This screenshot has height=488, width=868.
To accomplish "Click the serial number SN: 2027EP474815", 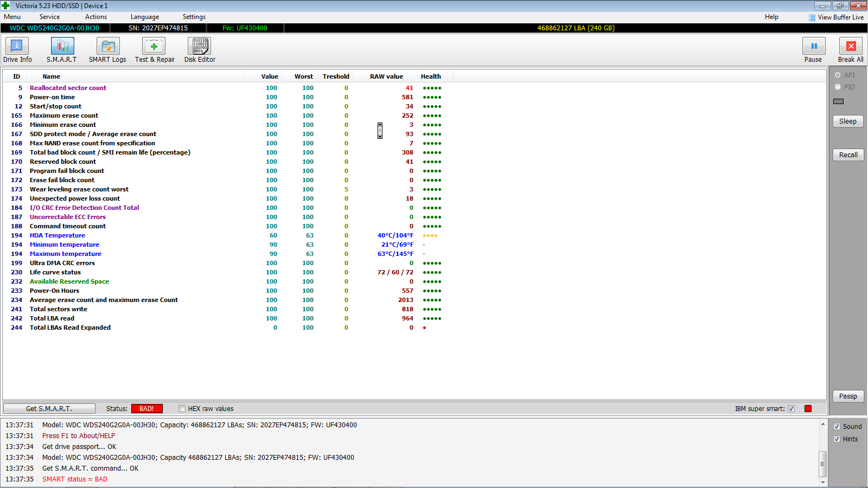I will coord(158,28).
